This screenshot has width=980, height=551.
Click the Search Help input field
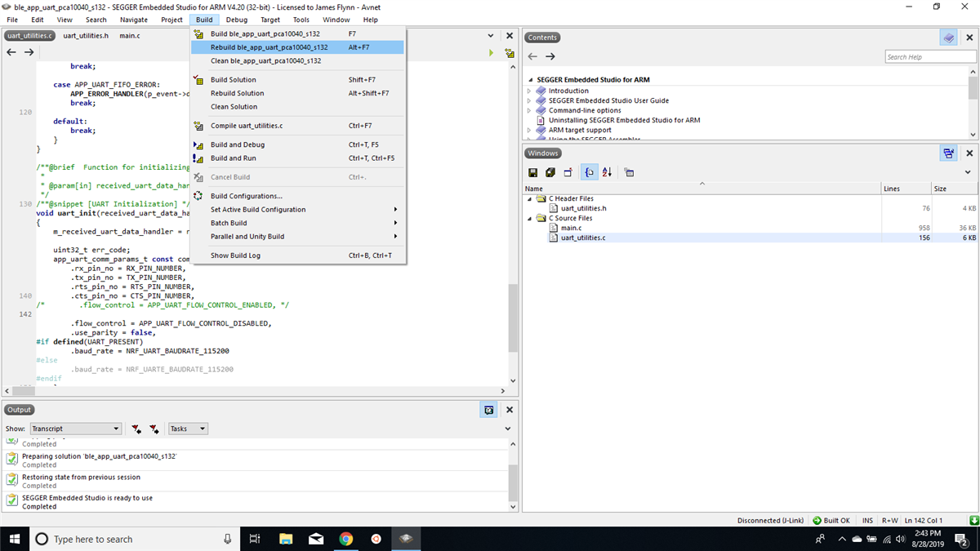(x=929, y=56)
